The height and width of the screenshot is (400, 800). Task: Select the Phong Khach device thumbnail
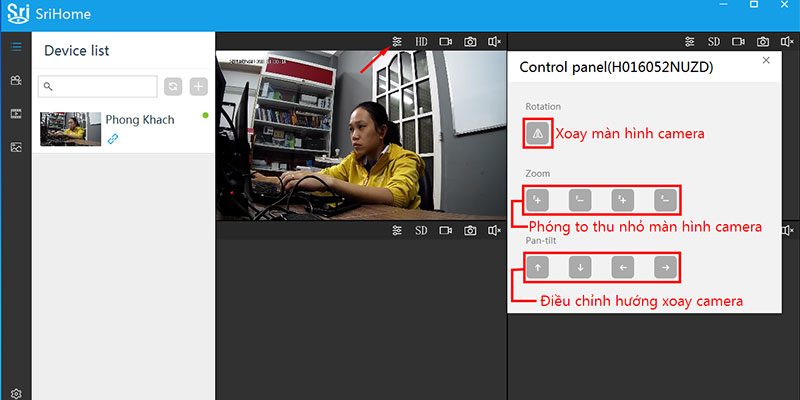[x=70, y=129]
